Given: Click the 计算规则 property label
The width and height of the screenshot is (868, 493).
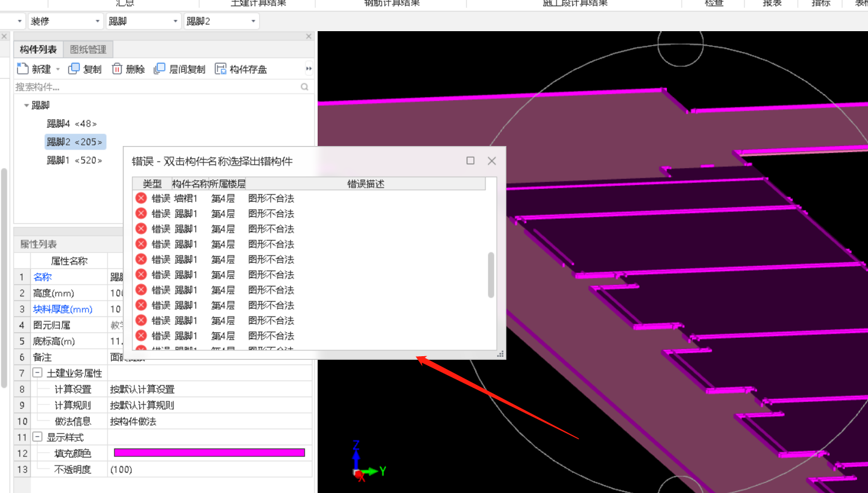Looking at the screenshot, I should pos(73,405).
